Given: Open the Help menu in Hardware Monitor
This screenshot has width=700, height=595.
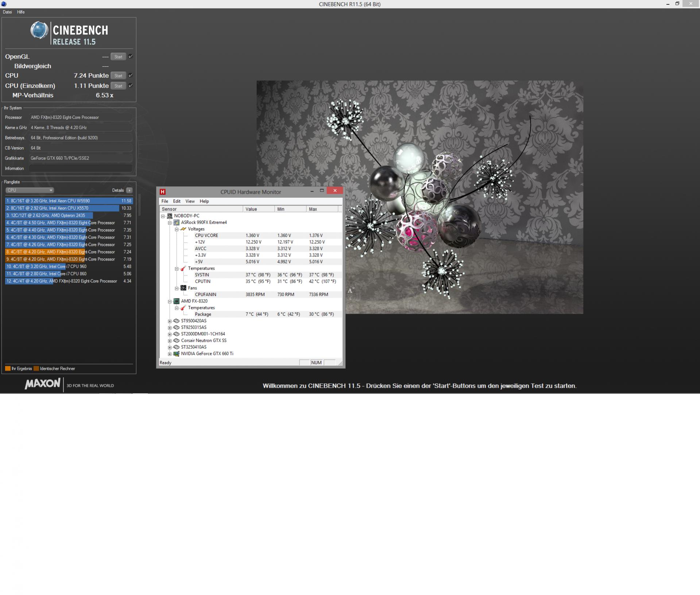Looking at the screenshot, I should tap(204, 201).
